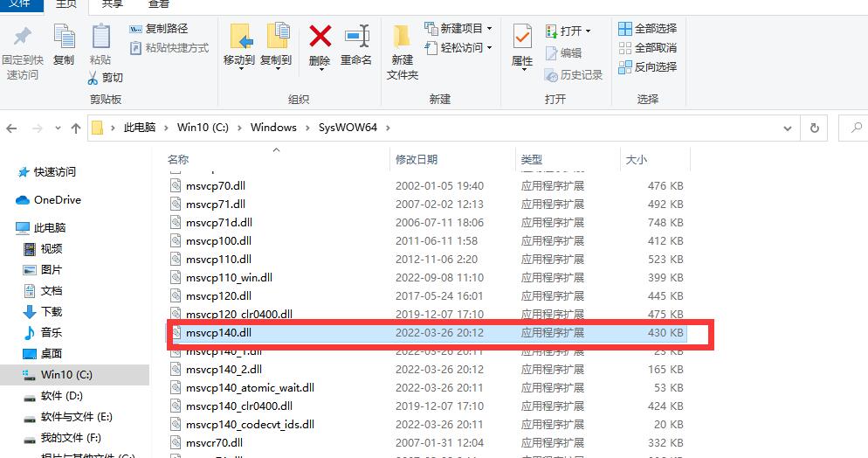Open Documents (文档) folder in sidebar
The width and height of the screenshot is (868, 458).
point(43,291)
